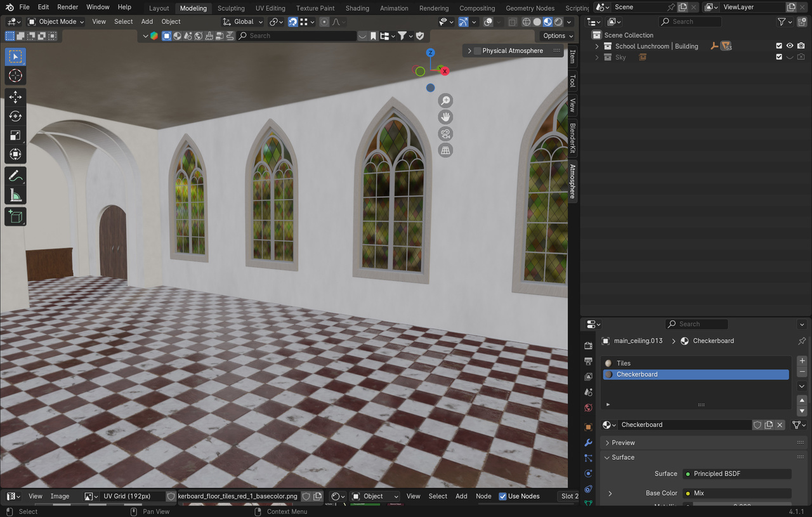Select the Scale tool
This screenshot has height=517, width=812.
click(x=15, y=135)
